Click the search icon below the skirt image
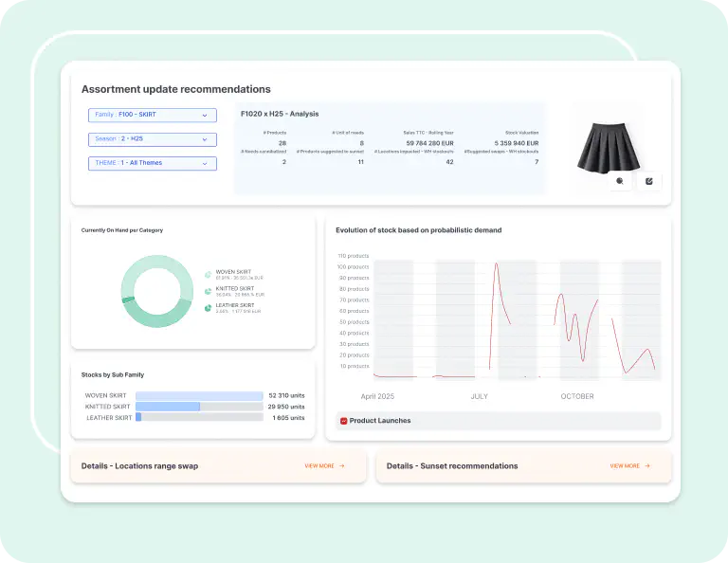 (x=620, y=181)
